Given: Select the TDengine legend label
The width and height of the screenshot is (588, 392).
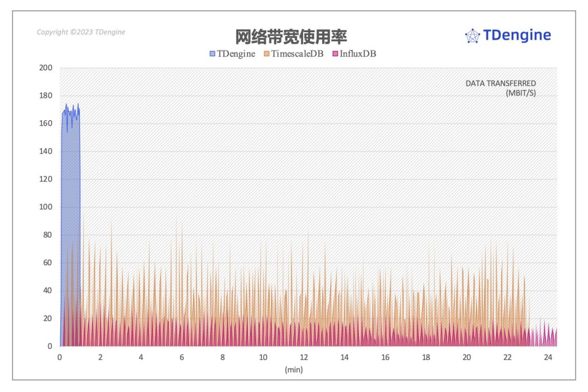Looking at the screenshot, I should tap(236, 53).
